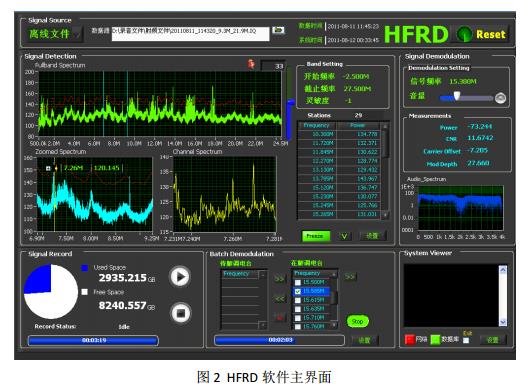Click the speaker icon beside volume slider
The image size is (528, 387).
(x=500, y=98)
